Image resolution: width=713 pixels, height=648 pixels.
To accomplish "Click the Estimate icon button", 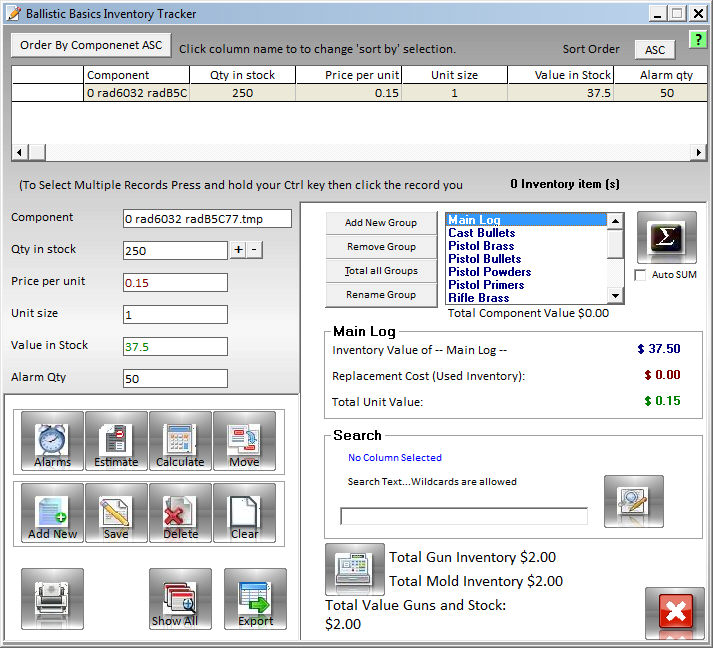I will (x=116, y=441).
